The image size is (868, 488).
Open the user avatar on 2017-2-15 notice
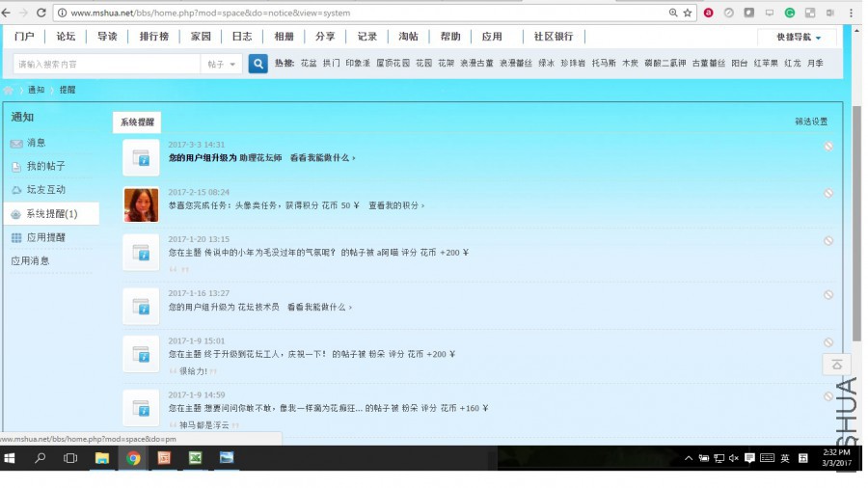pyautogui.click(x=141, y=204)
